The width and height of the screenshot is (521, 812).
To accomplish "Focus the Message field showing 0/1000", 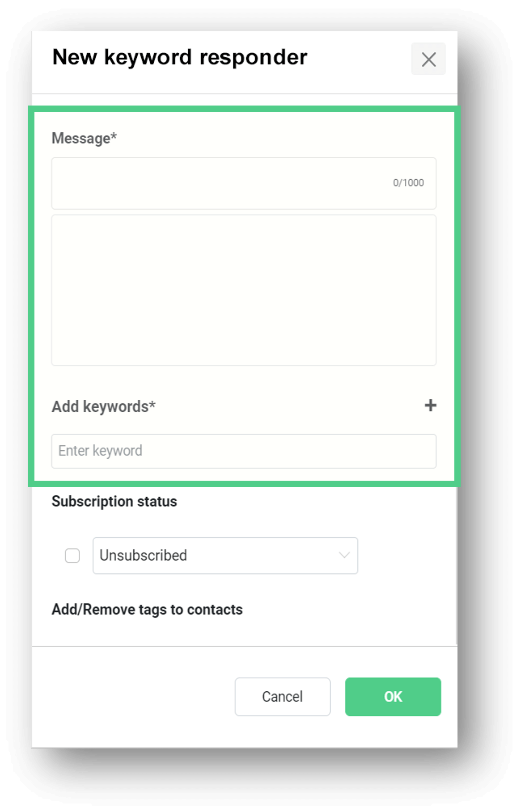I will pyautogui.click(x=244, y=183).
